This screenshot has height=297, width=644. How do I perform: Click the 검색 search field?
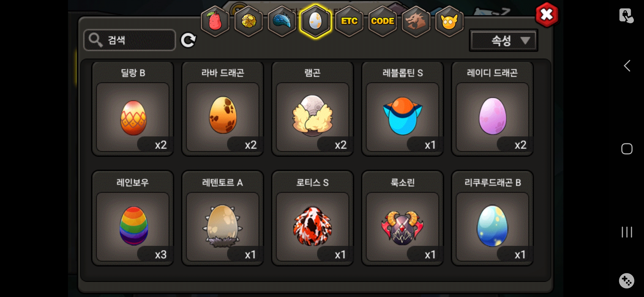[x=129, y=40]
